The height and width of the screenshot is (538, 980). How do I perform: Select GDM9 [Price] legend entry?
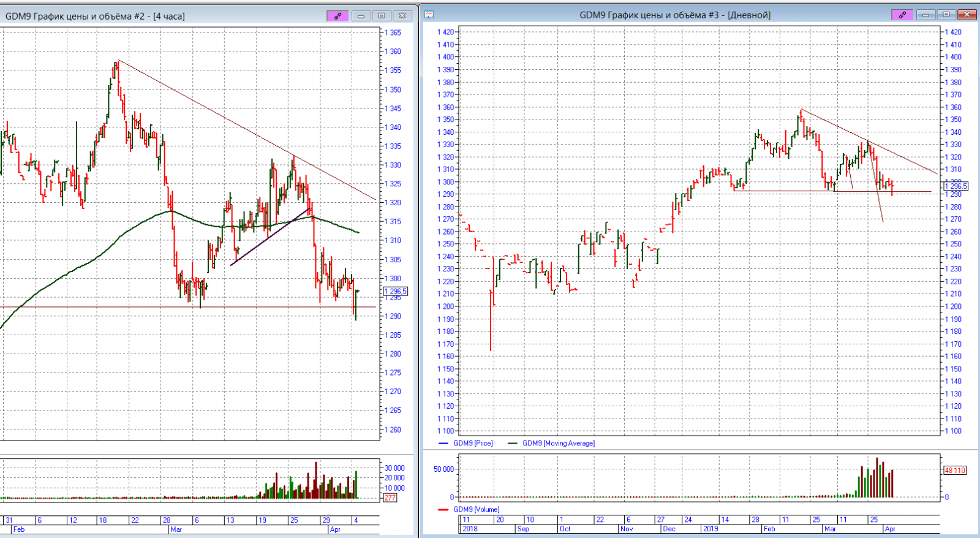pos(473,443)
